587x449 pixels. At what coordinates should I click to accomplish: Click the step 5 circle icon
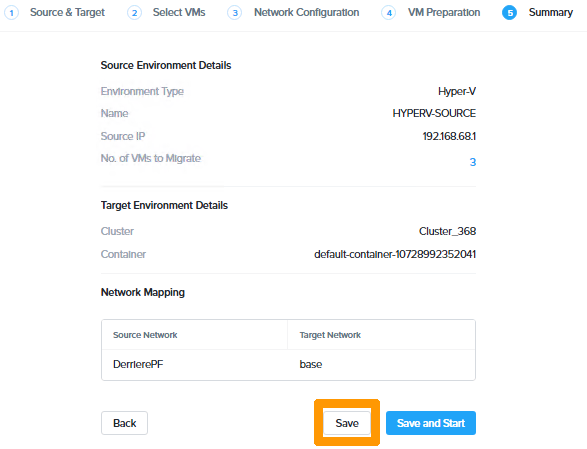click(x=510, y=13)
